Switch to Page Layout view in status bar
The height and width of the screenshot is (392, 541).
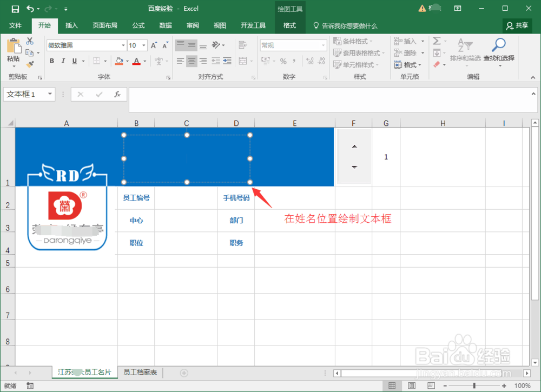[x=412, y=386]
